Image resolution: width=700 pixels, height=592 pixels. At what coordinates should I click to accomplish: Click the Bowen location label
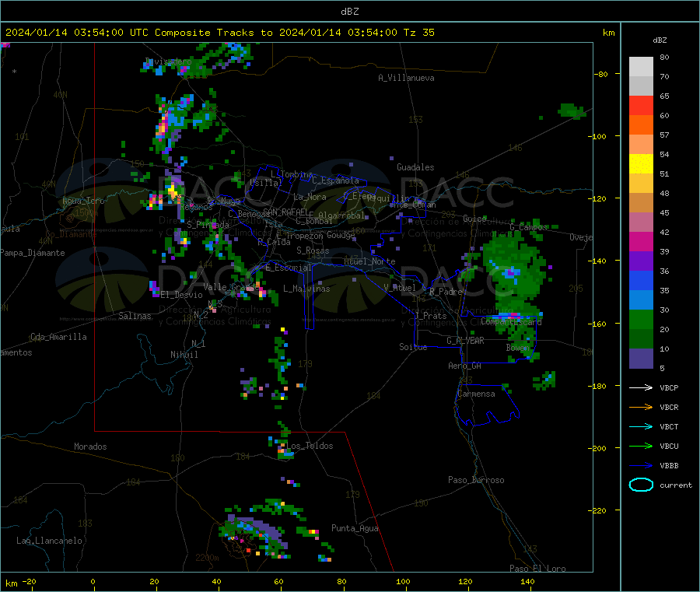pyautogui.click(x=518, y=347)
